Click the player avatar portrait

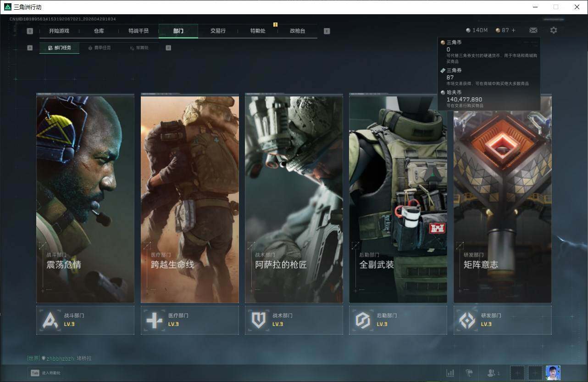click(x=553, y=373)
